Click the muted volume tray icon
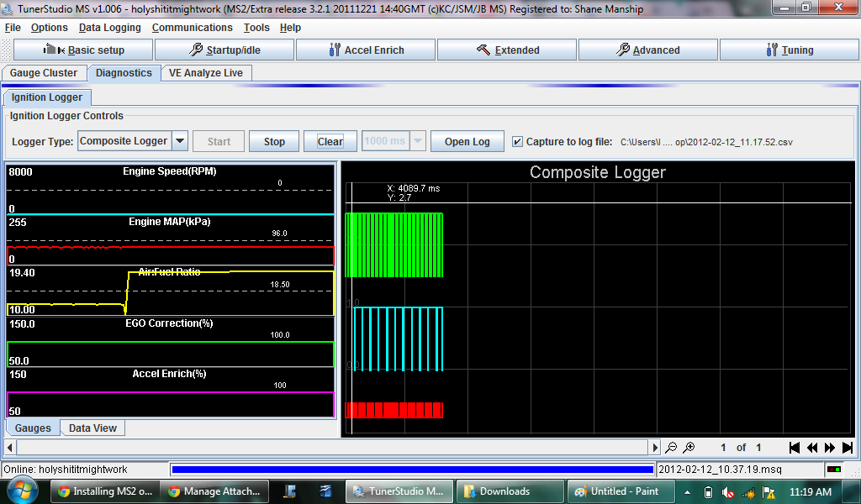The height and width of the screenshot is (504, 861). pyautogui.click(x=728, y=492)
